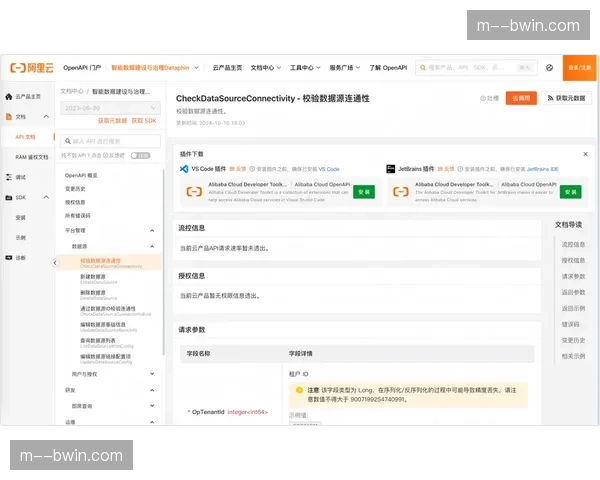Click the orange 去调用 button
The height and width of the screenshot is (480, 600).
coord(521,98)
